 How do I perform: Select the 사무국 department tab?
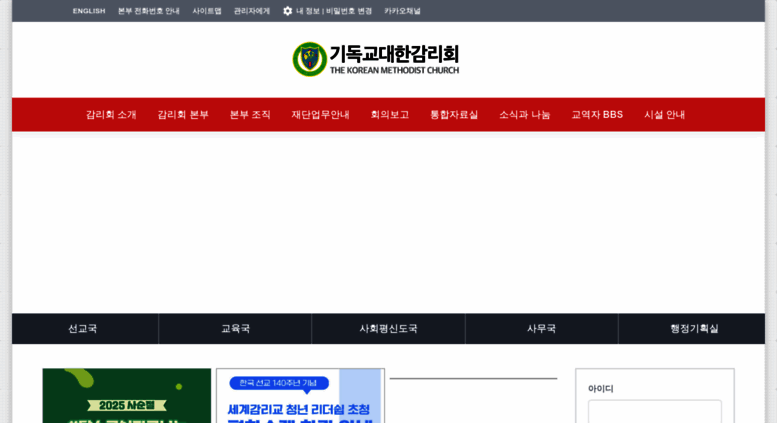[542, 328]
